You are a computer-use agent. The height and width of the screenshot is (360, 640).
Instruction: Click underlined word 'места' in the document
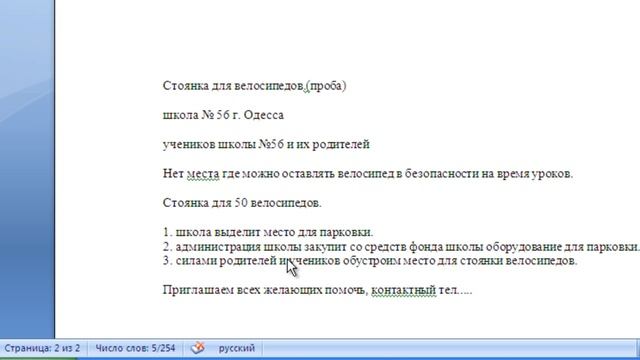point(203,174)
